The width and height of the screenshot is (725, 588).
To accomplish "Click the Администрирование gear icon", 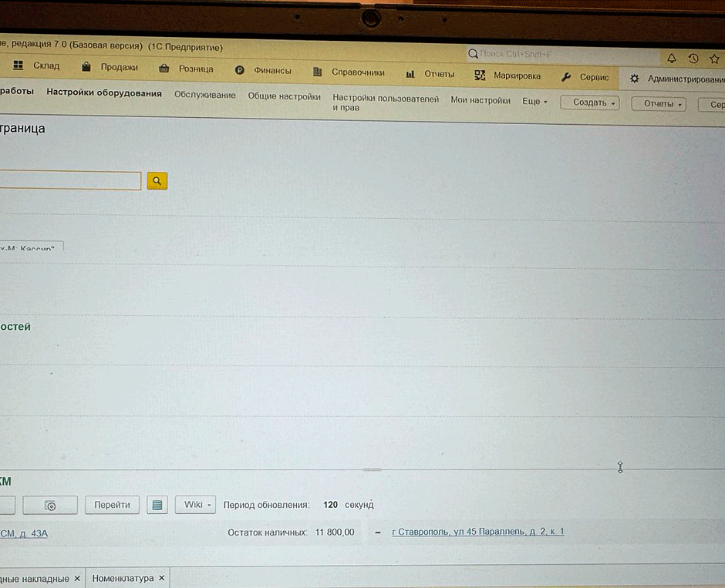I will coord(634,79).
